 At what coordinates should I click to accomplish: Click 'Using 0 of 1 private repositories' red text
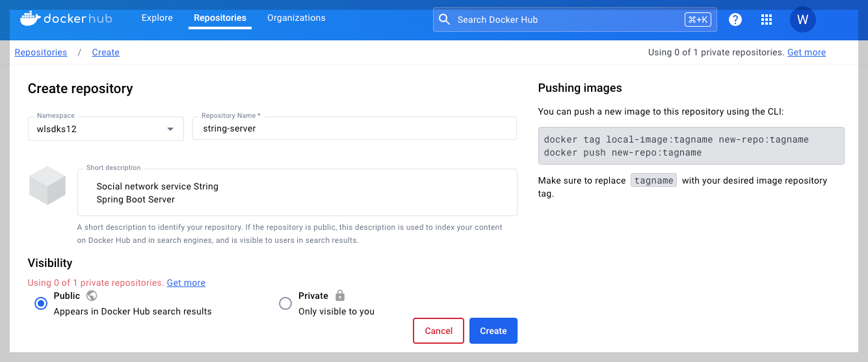click(x=96, y=283)
